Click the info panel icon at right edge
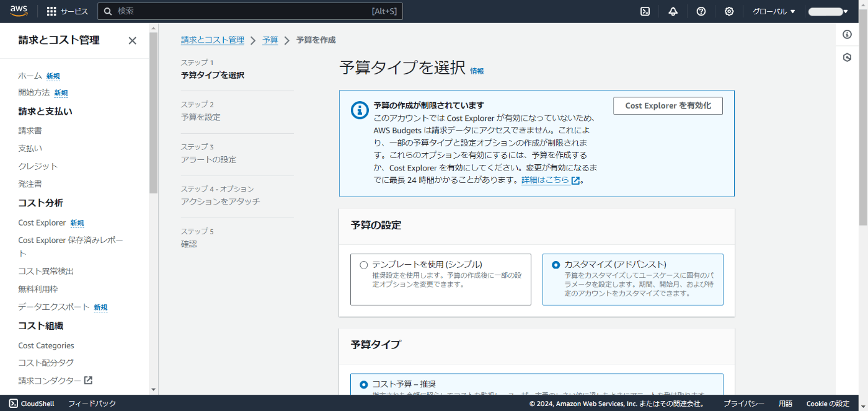The height and width of the screenshot is (411, 868). coord(847,34)
